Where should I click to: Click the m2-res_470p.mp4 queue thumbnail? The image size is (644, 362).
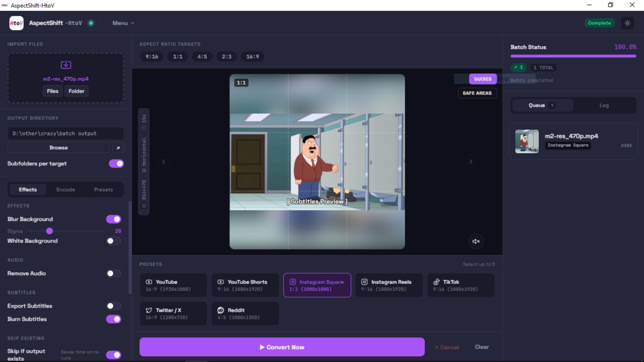pos(527,141)
